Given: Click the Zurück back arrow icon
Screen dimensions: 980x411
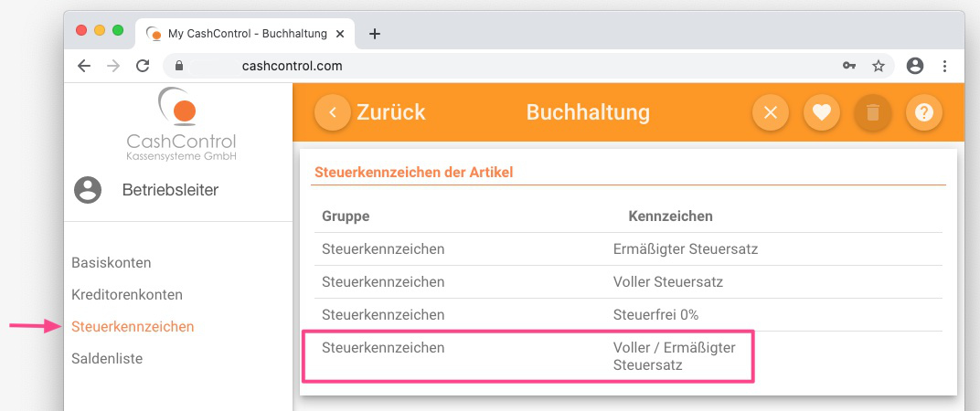Looking at the screenshot, I should [333, 112].
